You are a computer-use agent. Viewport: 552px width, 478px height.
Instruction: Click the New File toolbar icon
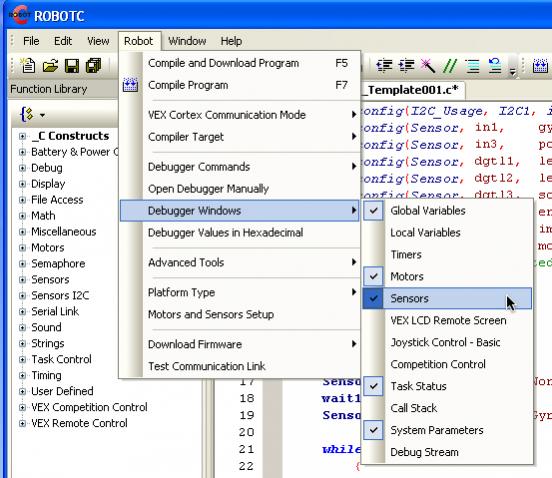point(28,66)
